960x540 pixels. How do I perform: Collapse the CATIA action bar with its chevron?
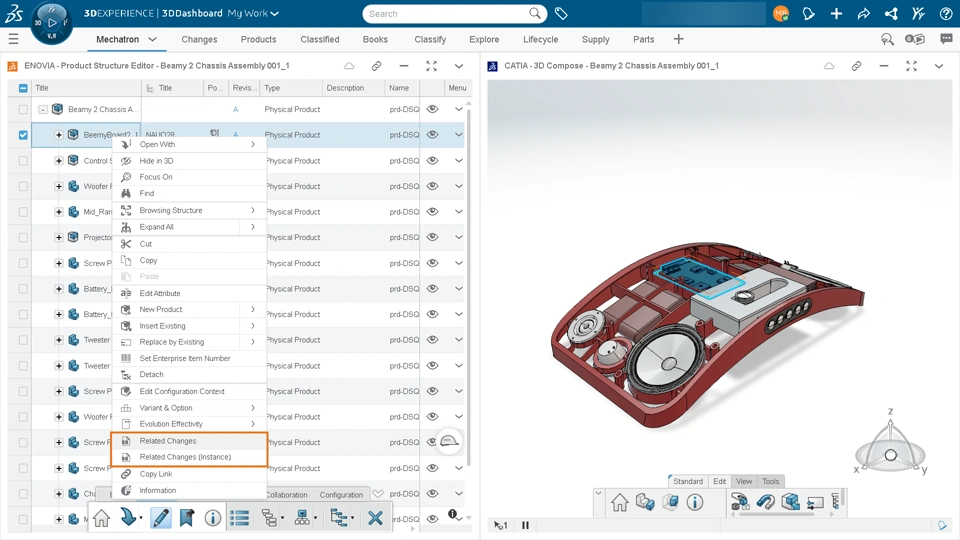(598, 493)
